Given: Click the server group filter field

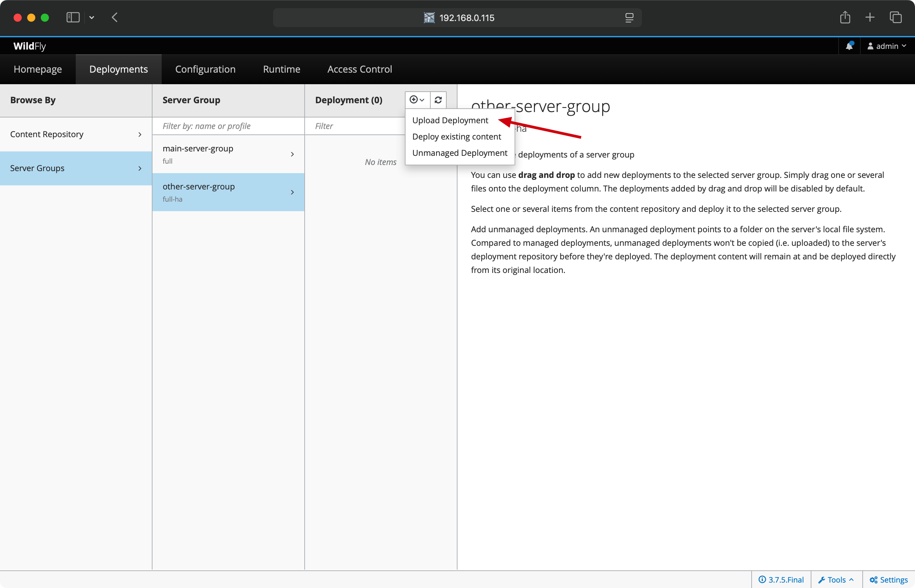Looking at the screenshot, I should click(x=228, y=126).
